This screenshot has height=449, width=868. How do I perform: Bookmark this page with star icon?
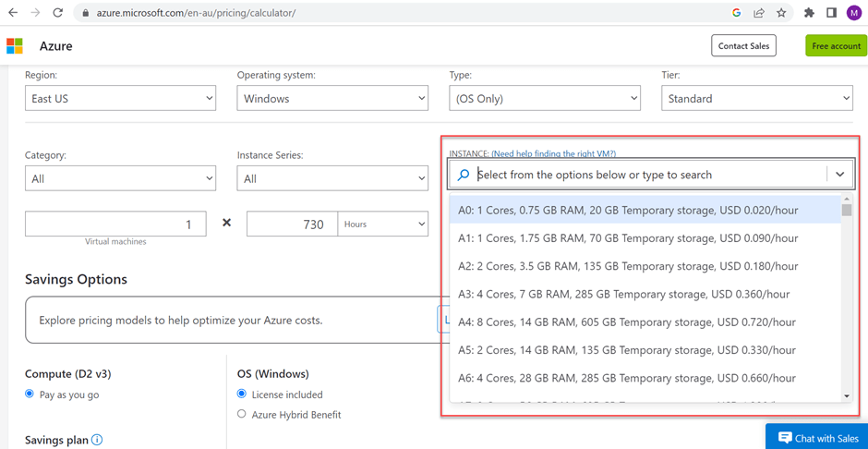781,13
